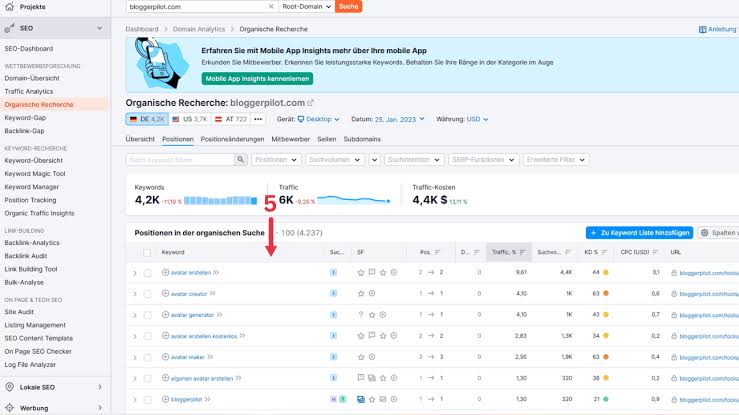Click the gear icon on Spalten button
739x415 pixels.
point(705,233)
